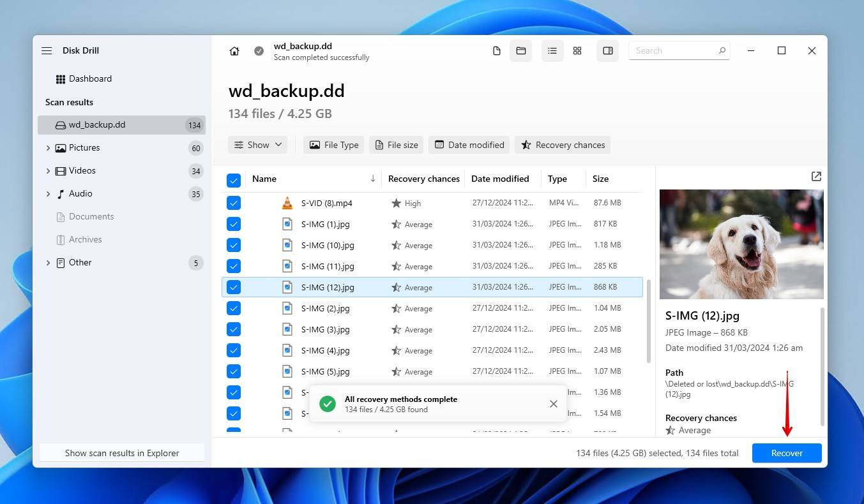Viewport: 864px width, 504px height.
Task: Open the file preview in a new window
Action: [x=816, y=176]
